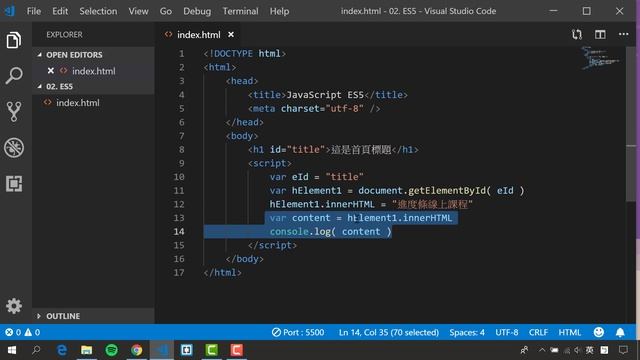Viewport: 640px width, 360px height.
Task: Click the getElementById line of code
Action: pyautogui.click(x=397, y=191)
